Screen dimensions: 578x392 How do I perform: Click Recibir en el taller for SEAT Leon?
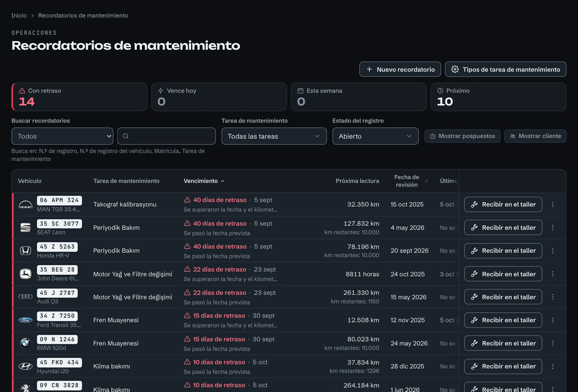[x=503, y=227]
